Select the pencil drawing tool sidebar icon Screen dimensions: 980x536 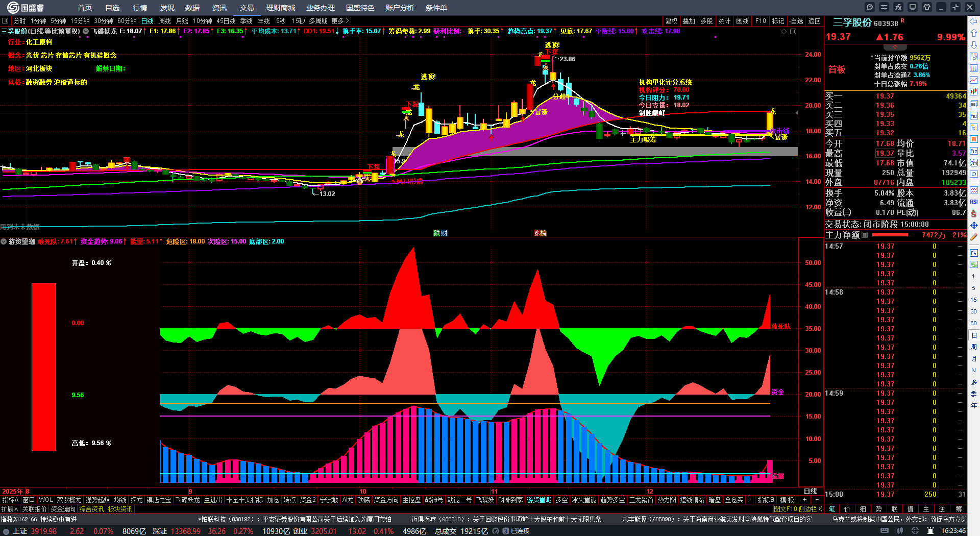click(974, 237)
